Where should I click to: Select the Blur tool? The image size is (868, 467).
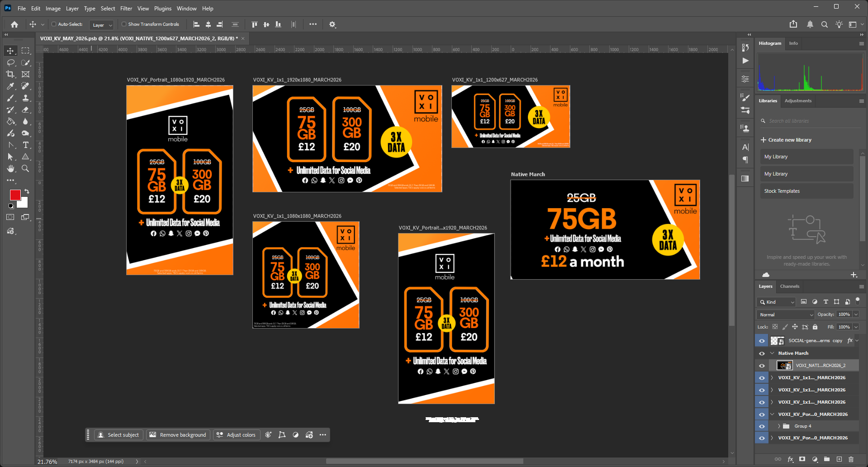[x=26, y=121]
